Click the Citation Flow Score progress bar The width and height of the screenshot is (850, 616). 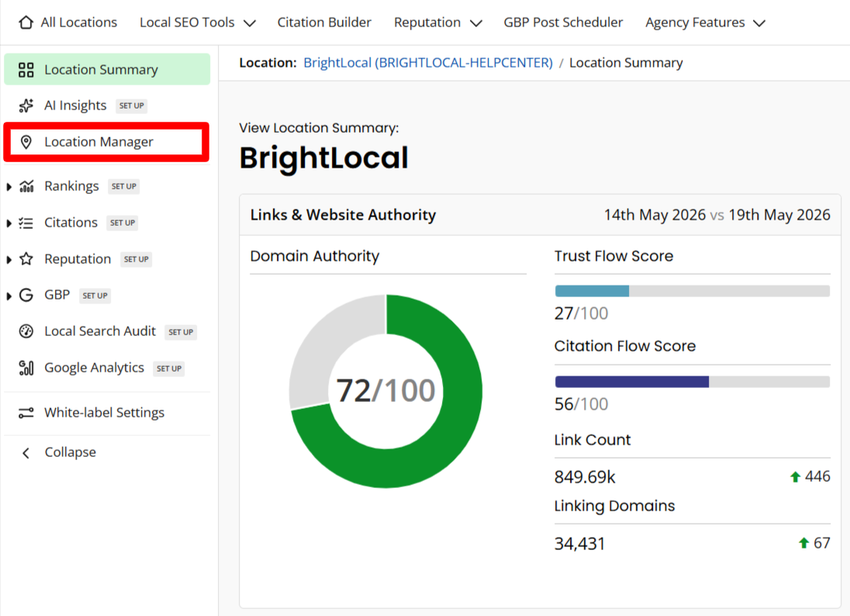coord(693,382)
